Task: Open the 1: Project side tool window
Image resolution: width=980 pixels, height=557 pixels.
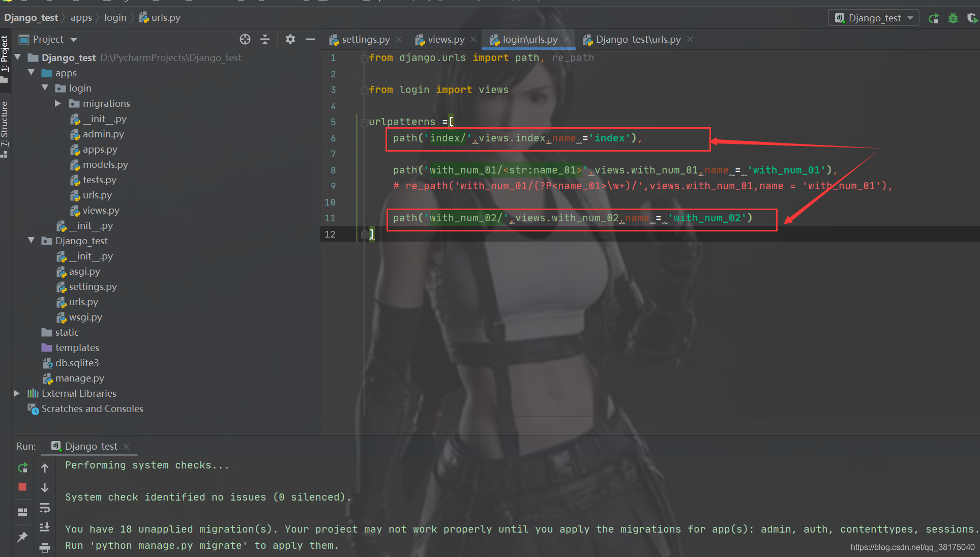Action: [x=5, y=59]
